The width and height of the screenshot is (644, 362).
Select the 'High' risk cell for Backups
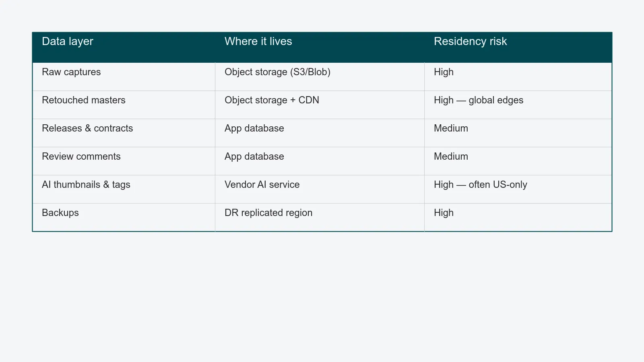518,217
